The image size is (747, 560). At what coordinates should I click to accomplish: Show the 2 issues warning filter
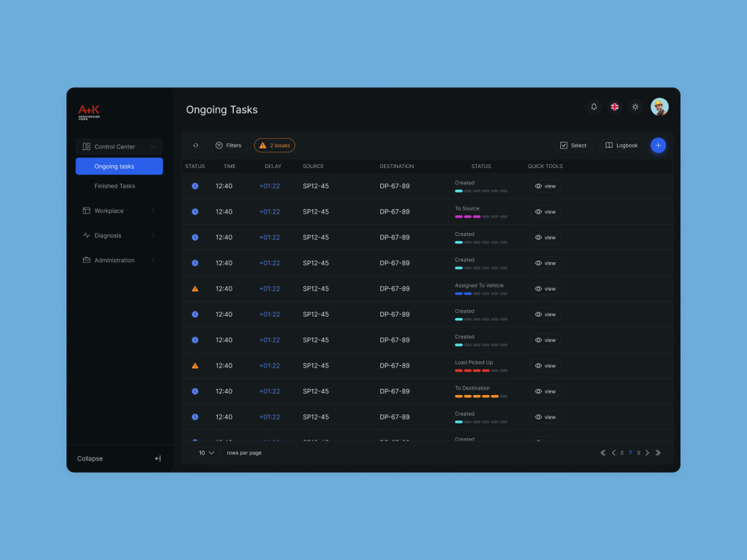click(x=274, y=146)
